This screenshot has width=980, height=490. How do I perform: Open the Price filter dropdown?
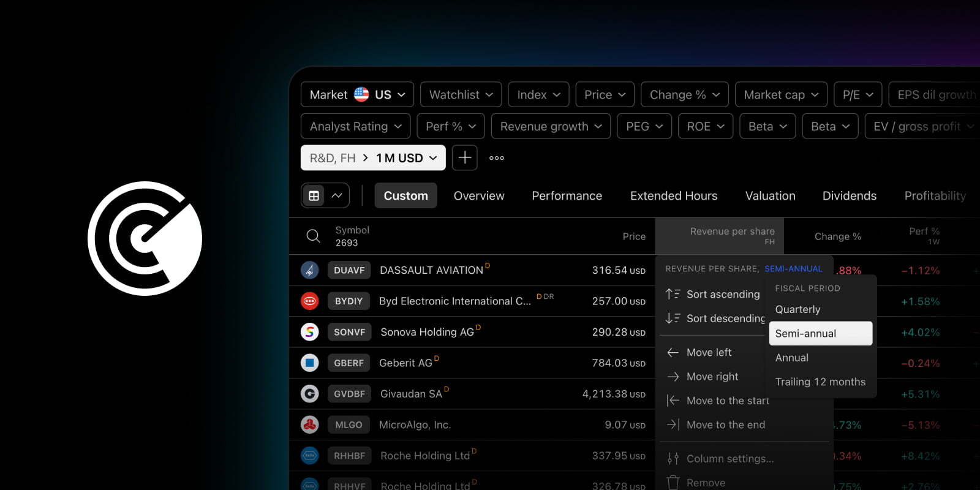(605, 94)
